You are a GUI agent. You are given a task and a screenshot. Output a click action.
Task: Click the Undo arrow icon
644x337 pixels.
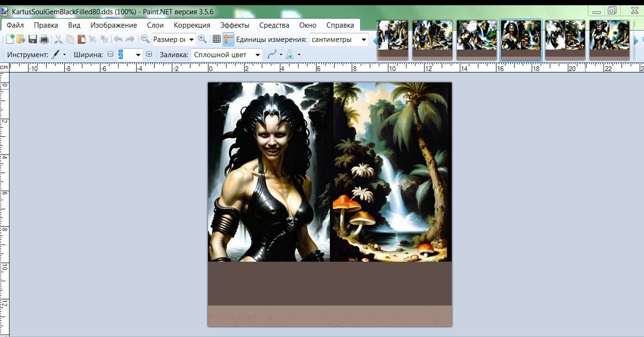click(118, 40)
